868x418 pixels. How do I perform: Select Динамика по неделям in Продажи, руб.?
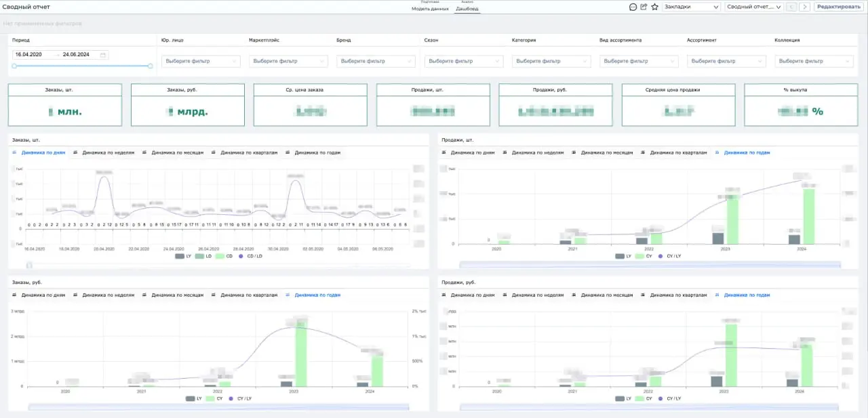[x=534, y=295]
